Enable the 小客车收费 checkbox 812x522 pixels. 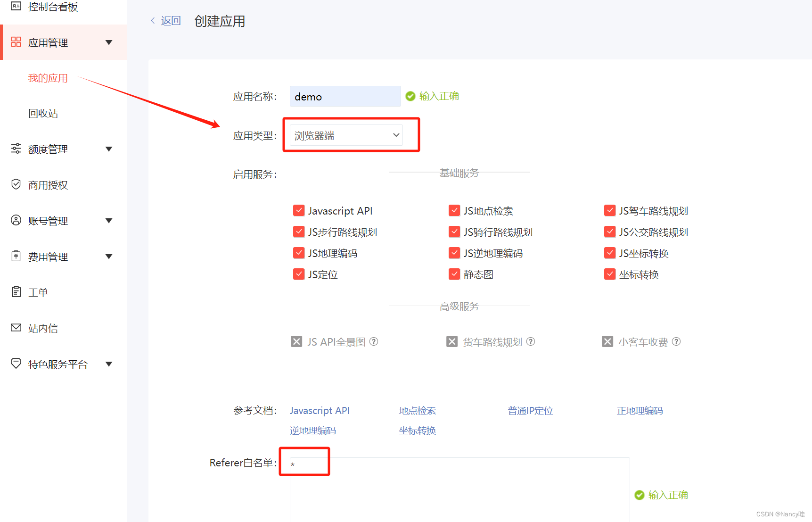coord(607,341)
